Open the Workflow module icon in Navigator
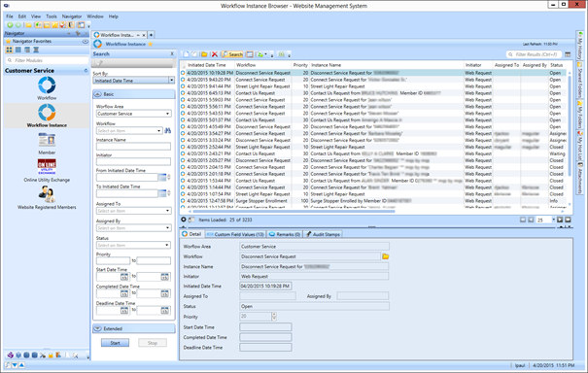 click(x=47, y=85)
